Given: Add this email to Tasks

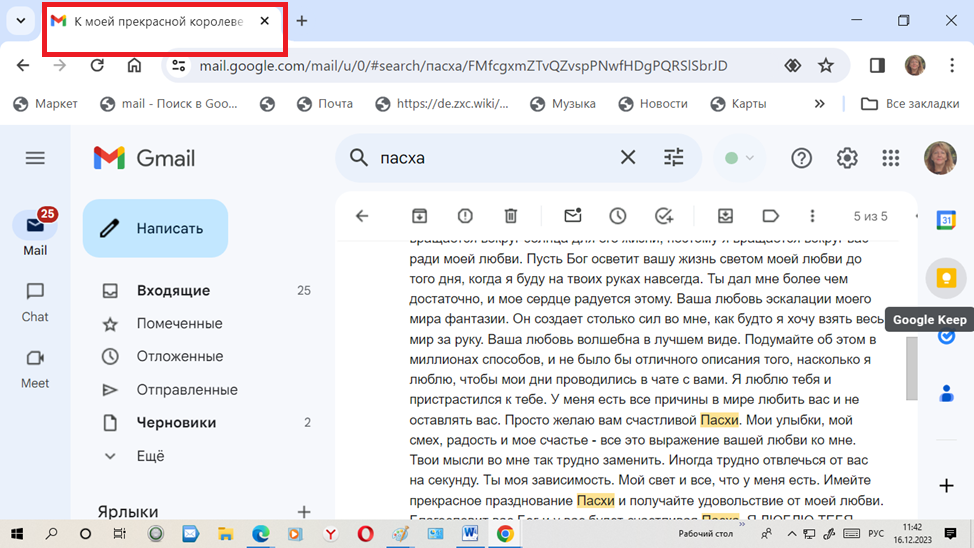Looking at the screenshot, I should pyautogui.click(x=664, y=216).
